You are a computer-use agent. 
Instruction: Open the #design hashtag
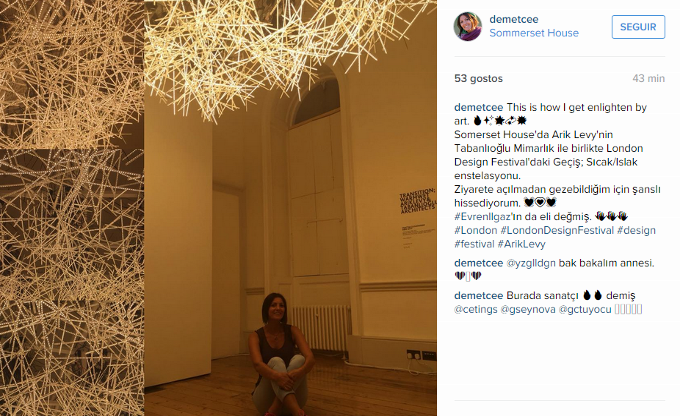pyautogui.click(x=636, y=230)
